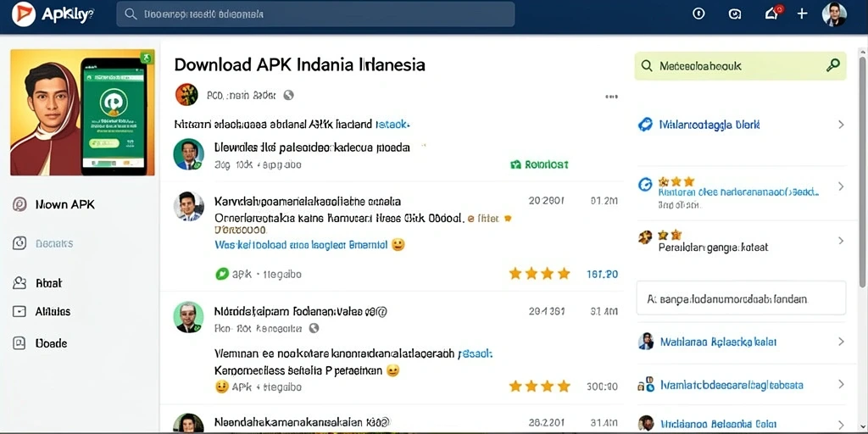The image size is (868, 434).
Task: Click the plus icon in header
Action: pyautogui.click(x=802, y=14)
